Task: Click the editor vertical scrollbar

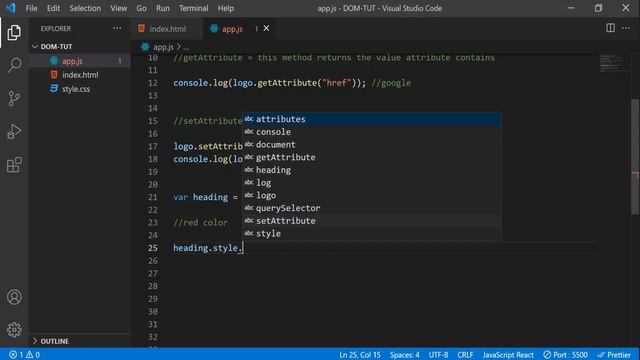Action: (635, 157)
